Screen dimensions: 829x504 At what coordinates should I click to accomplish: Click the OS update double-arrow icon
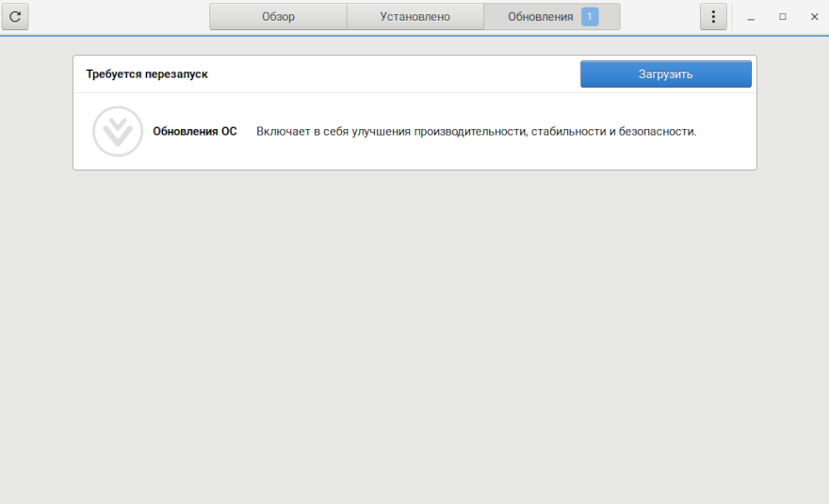click(118, 132)
